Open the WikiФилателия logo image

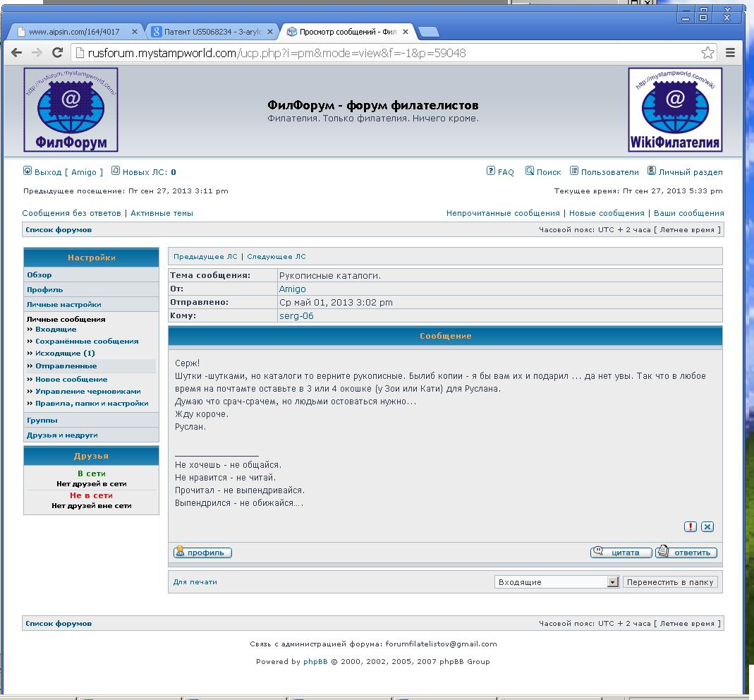[x=675, y=109]
